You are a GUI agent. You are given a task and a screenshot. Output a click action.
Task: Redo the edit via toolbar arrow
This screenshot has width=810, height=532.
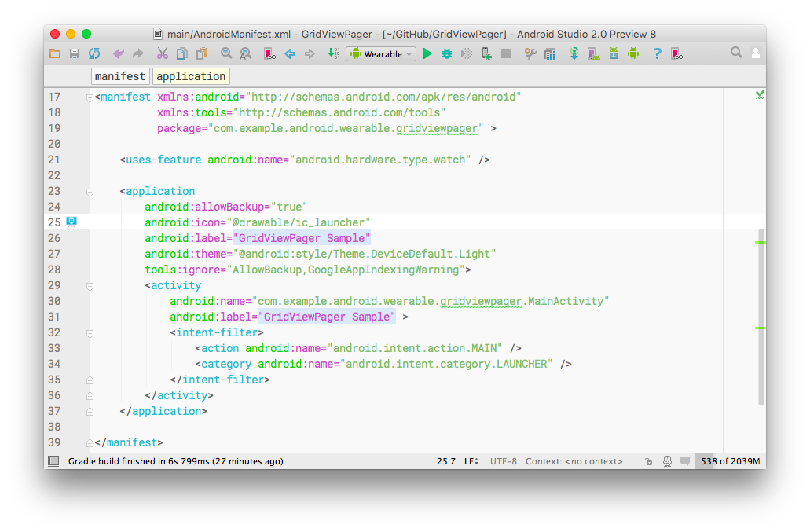(x=138, y=53)
